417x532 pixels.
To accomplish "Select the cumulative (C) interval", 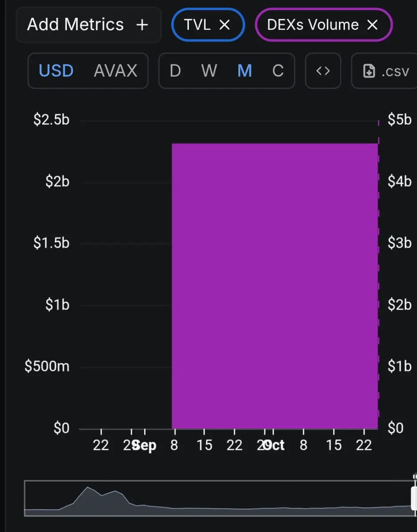I will point(278,71).
